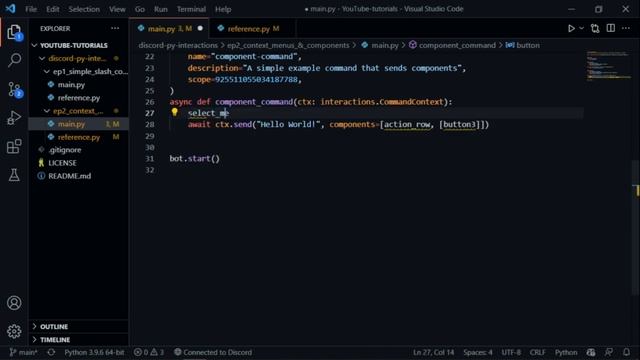Open the Source Control view
The width and height of the screenshot is (640, 360).
(15, 89)
